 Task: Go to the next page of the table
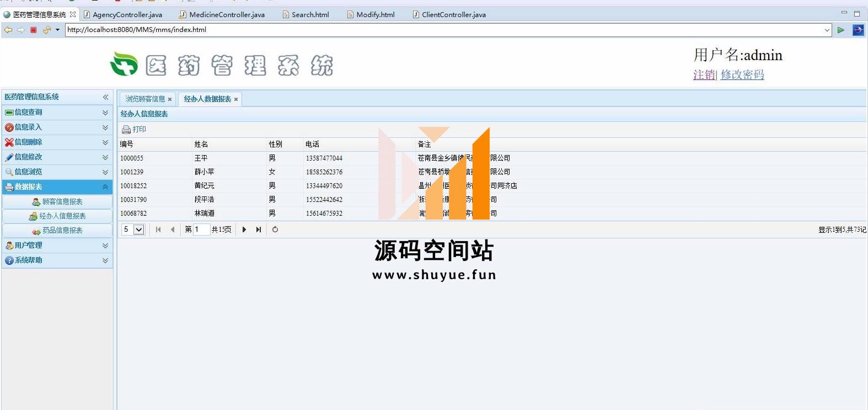click(x=244, y=230)
